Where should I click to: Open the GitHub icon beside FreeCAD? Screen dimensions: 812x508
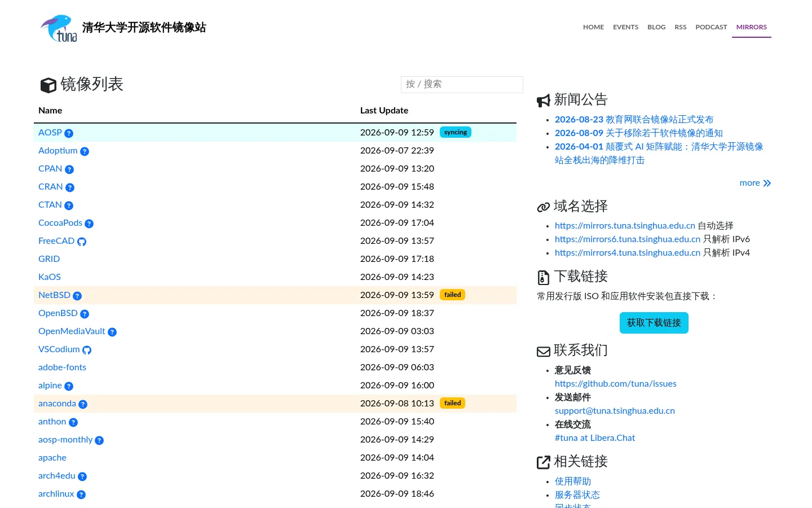(x=82, y=242)
